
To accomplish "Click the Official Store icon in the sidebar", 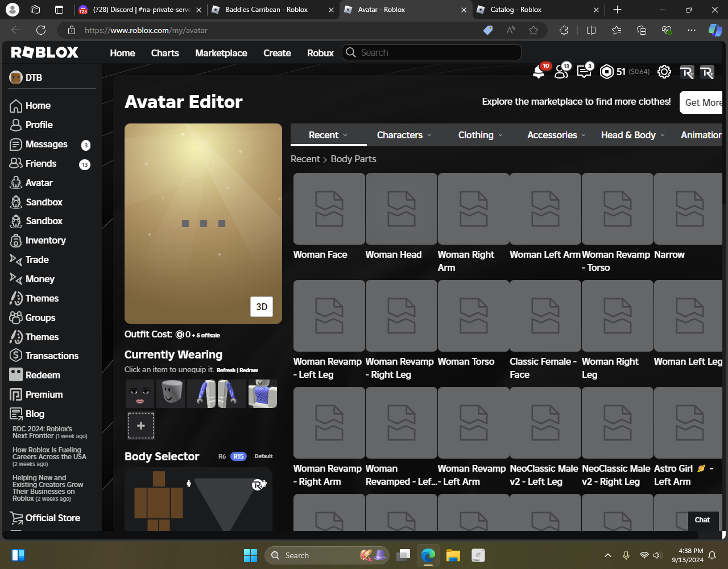I will [x=16, y=518].
